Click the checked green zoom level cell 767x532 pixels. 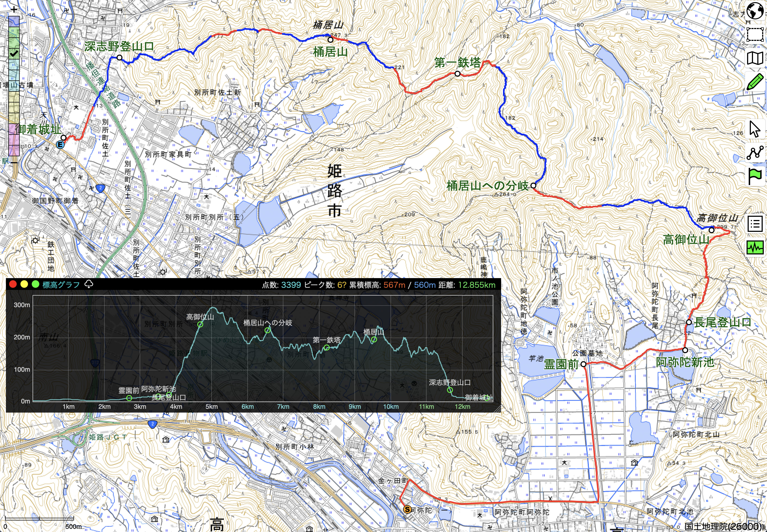click(14, 53)
